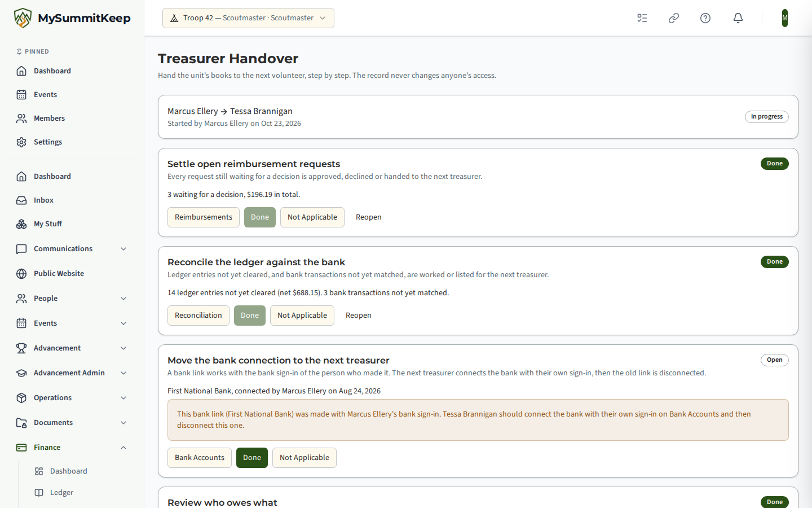Open the Troop 42 Scoutmaster unit selector
Screen dimensions: 812x508
248,18
